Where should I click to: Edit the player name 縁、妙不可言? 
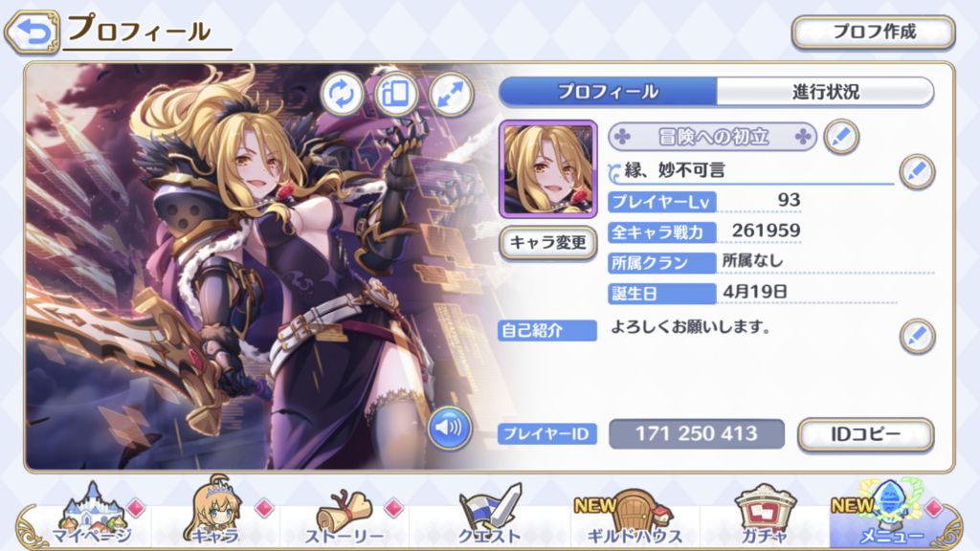pyautogui.click(x=917, y=171)
